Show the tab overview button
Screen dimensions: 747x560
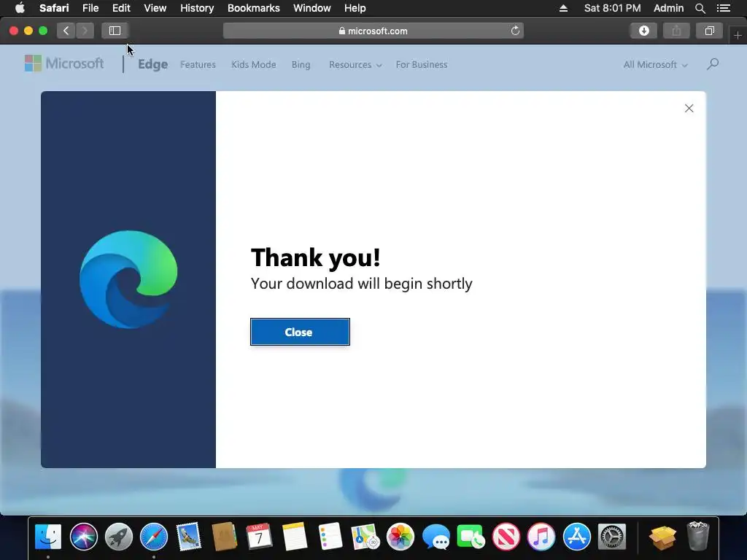click(x=709, y=31)
